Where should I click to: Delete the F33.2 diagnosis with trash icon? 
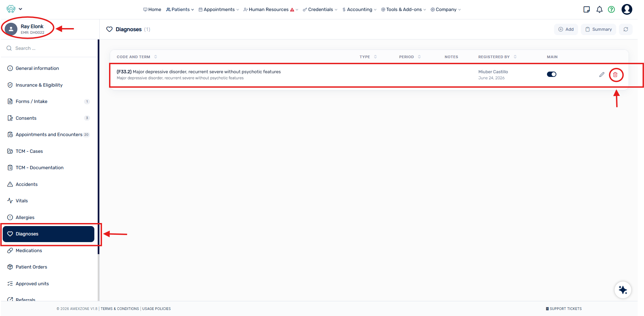point(615,75)
